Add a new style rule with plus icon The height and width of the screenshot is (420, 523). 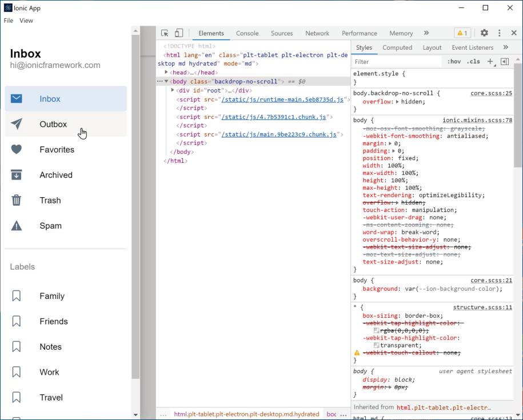490,61
